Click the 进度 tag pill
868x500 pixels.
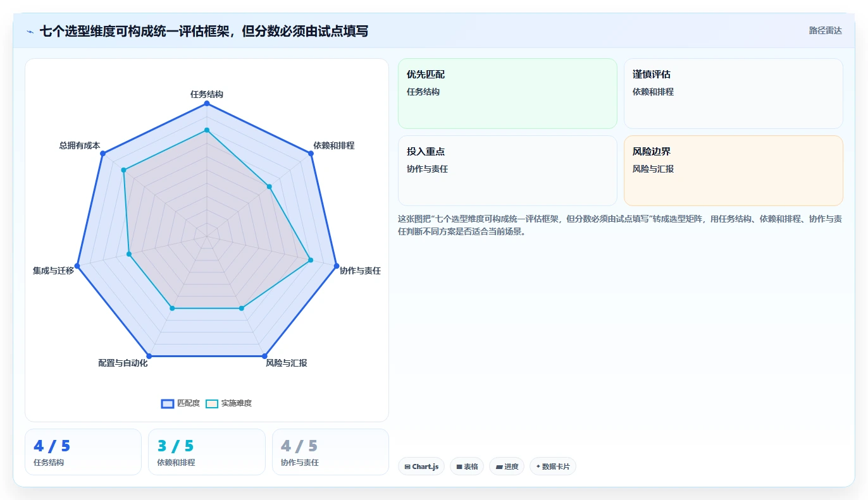(x=507, y=466)
